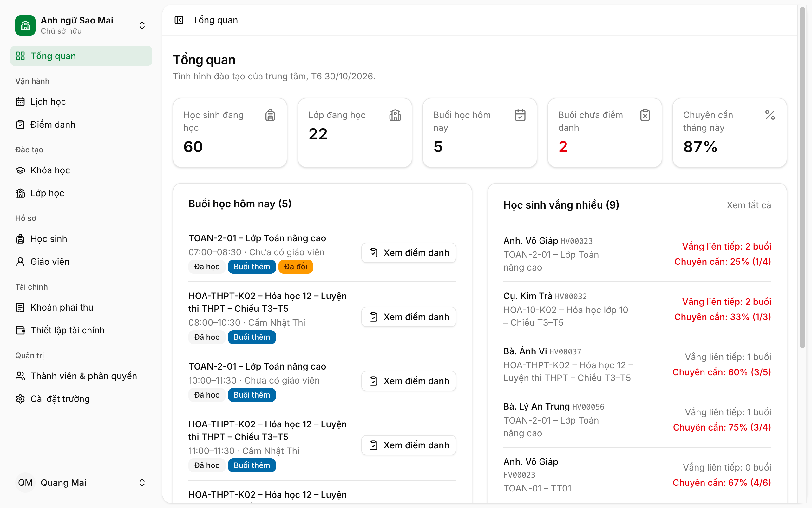This screenshot has width=812, height=508.
Task: Click Buổi thêm badge on 07:00–08:30 session
Action: coord(252,266)
